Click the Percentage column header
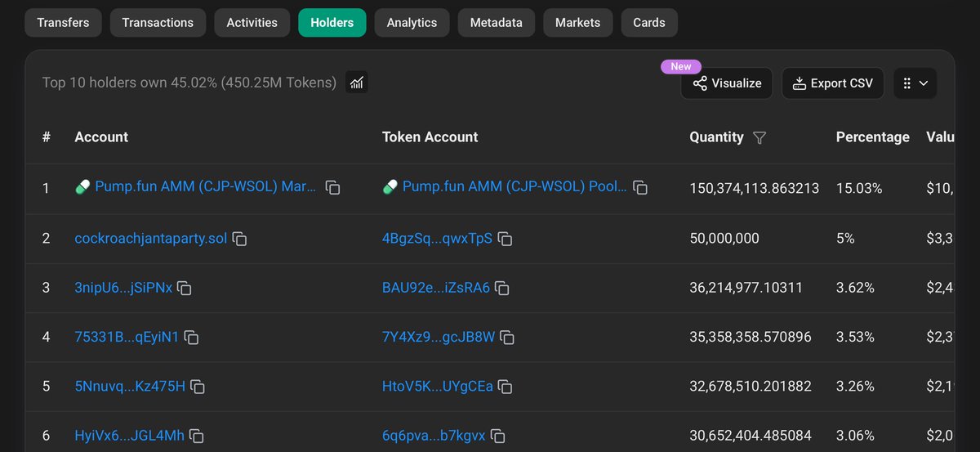This screenshot has width=980, height=452. point(873,137)
